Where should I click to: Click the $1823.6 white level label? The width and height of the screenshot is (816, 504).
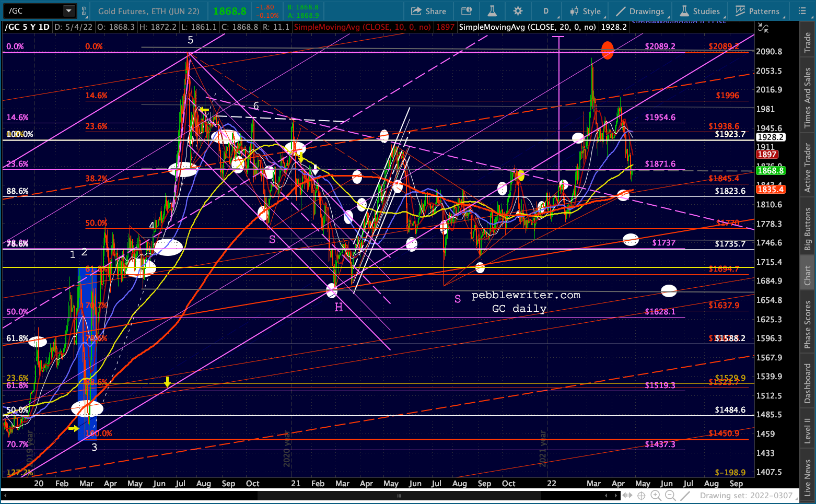(x=730, y=191)
